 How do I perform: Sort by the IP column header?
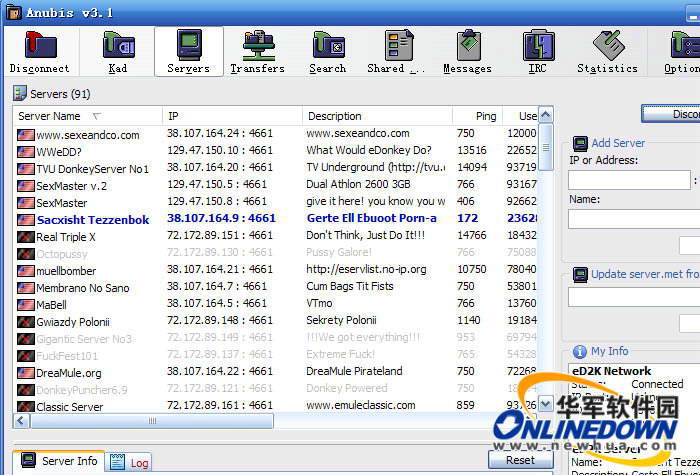tap(232, 116)
